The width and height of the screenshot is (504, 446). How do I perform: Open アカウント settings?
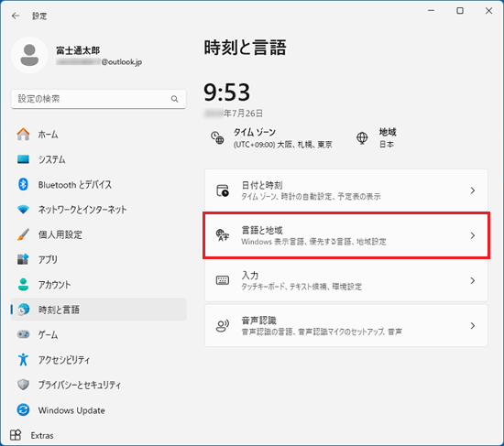point(99,285)
